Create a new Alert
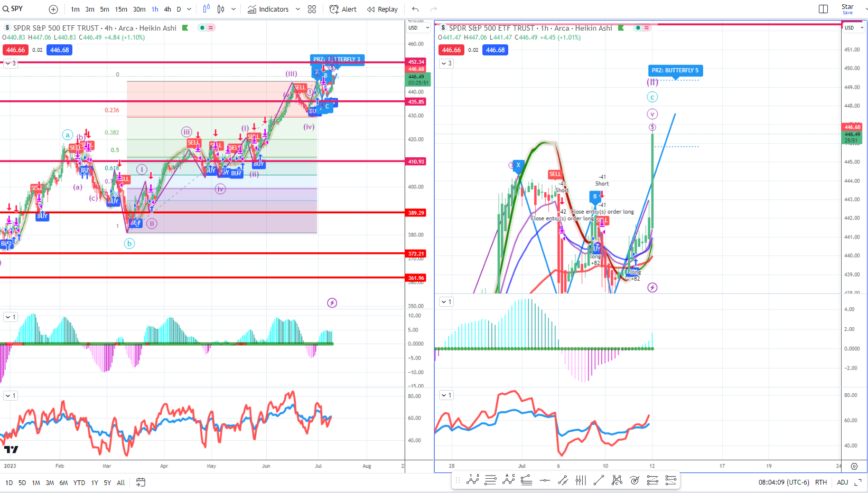This screenshot has width=868, height=493. [x=343, y=10]
